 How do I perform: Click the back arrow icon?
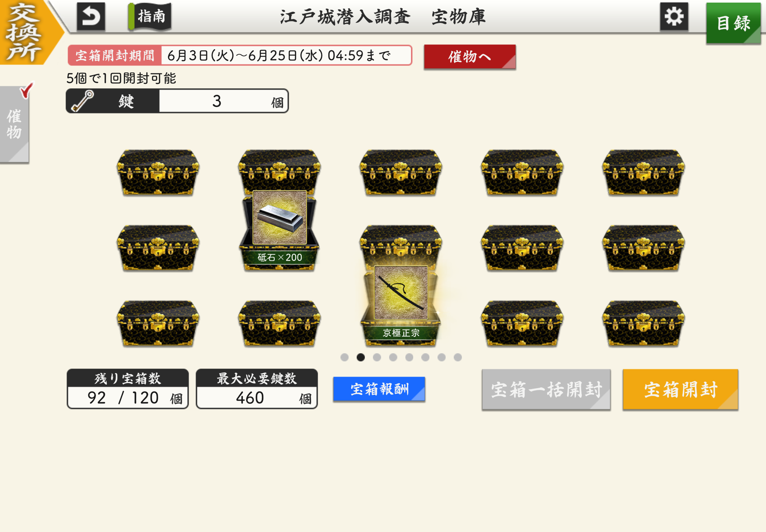point(91,17)
